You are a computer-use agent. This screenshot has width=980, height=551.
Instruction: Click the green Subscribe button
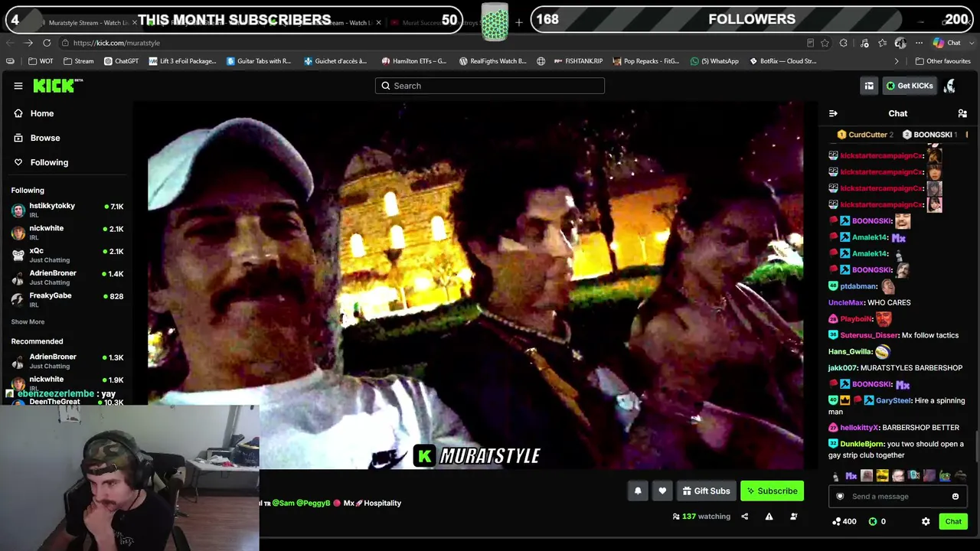pyautogui.click(x=772, y=491)
